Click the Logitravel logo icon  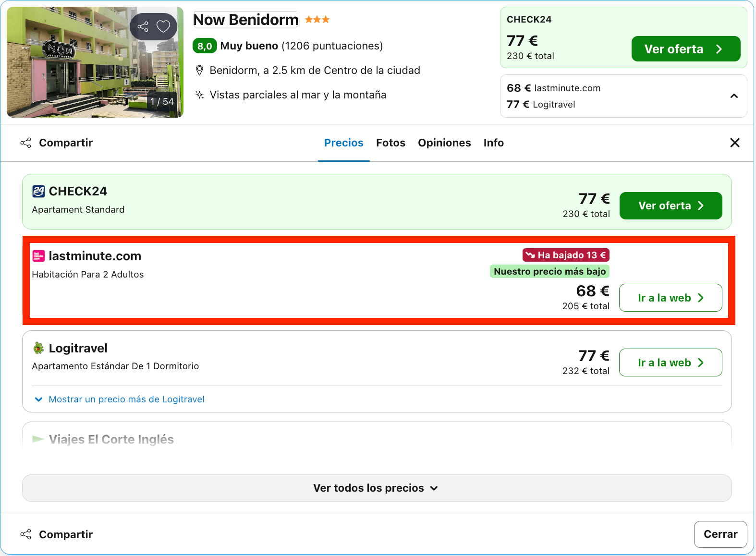pyautogui.click(x=38, y=348)
